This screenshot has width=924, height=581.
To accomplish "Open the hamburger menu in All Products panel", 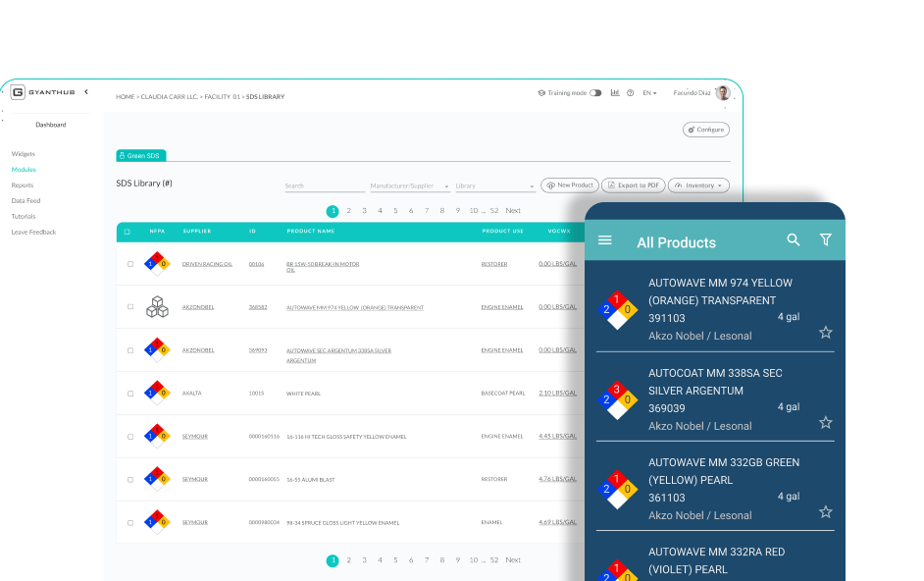I will 605,239.
